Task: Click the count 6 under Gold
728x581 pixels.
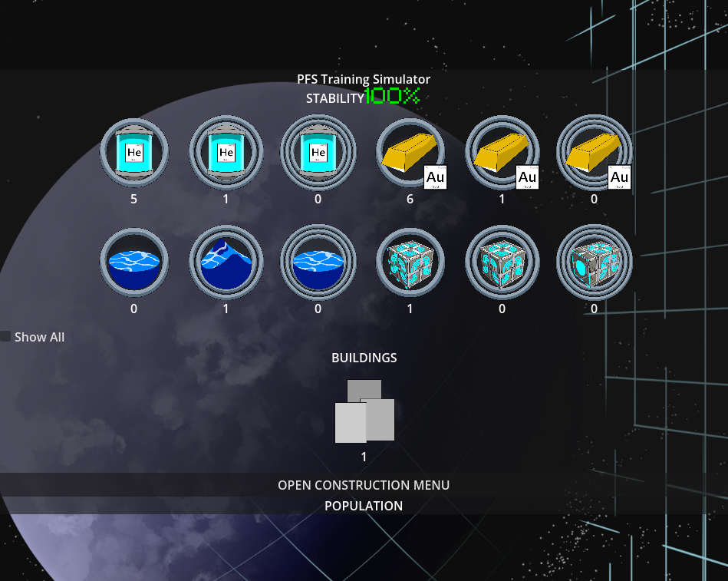Action: (410, 200)
